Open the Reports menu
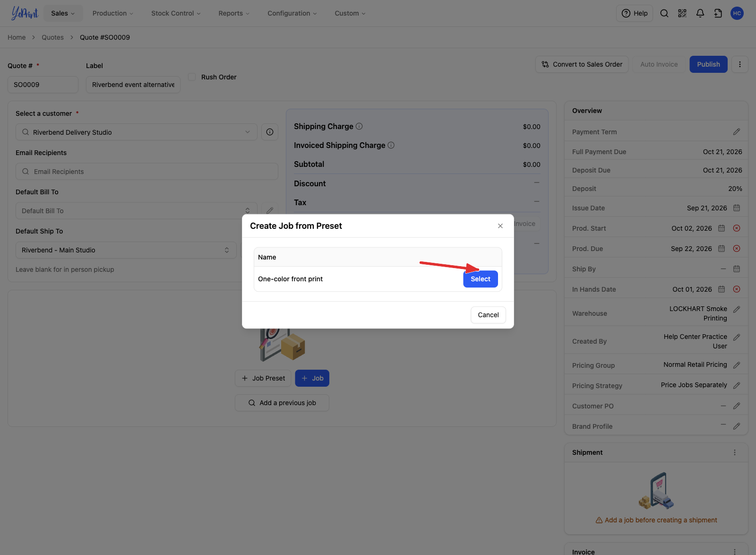The width and height of the screenshot is (756, 555). click(x=234, y=13)
